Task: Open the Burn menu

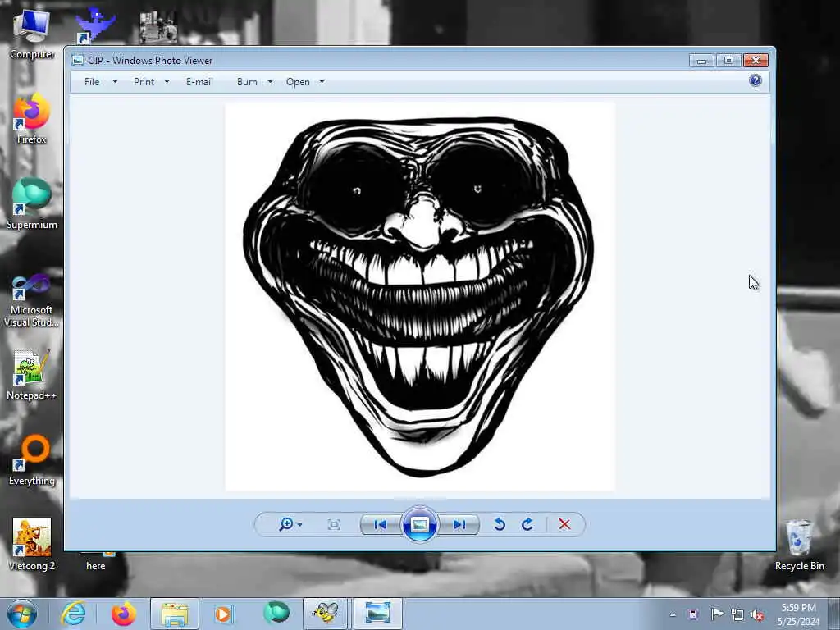Action: click(247, 82)
